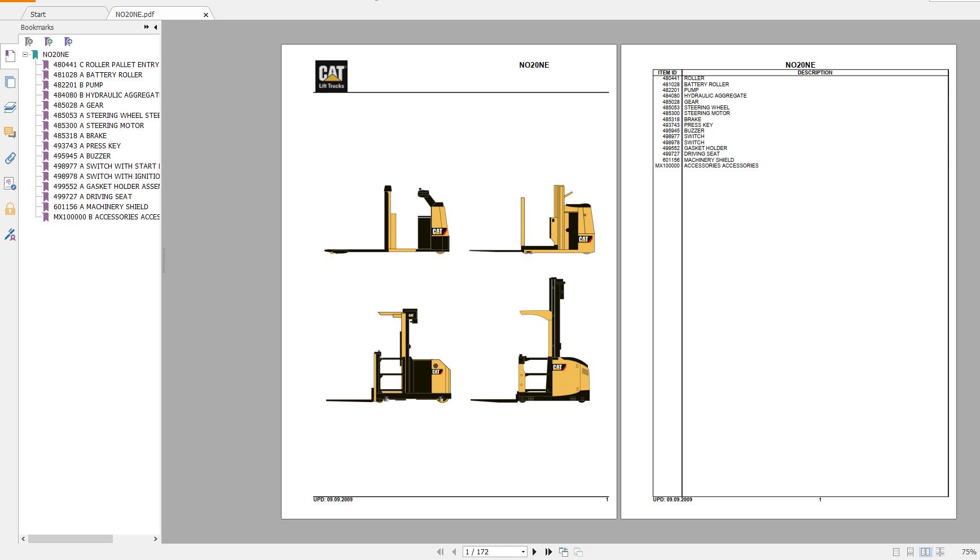Go to the first page
The height and width of the screenshot is (560, 980).
(x=440, y=552)
